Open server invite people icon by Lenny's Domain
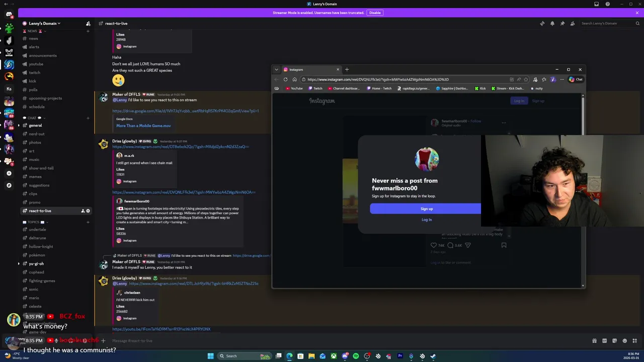The image size is (644, 362). click(88, 24)
